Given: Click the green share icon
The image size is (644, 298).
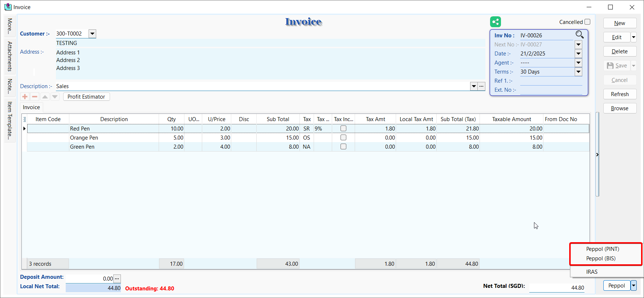Looking at the screenshot, I should pos(495,22).
